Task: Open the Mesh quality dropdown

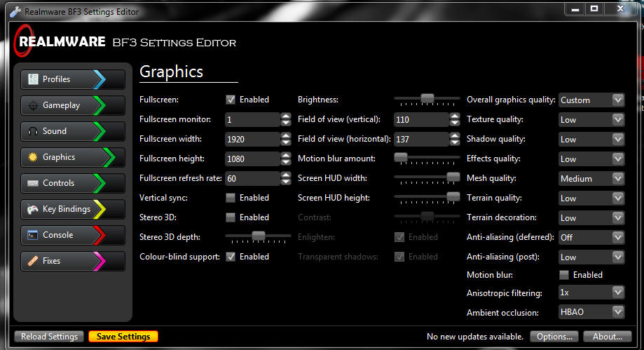Action: coord(591,178)
